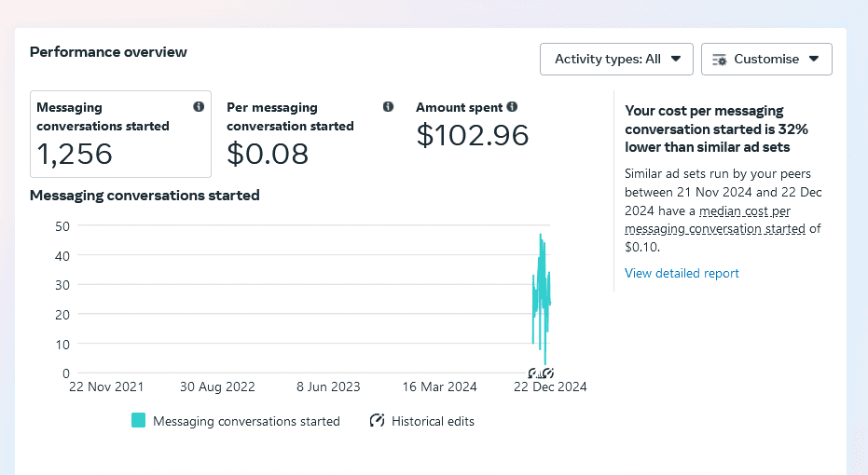
Task: Click the 16 Mar 2024 axis label
Action: [x=439, y=387]
